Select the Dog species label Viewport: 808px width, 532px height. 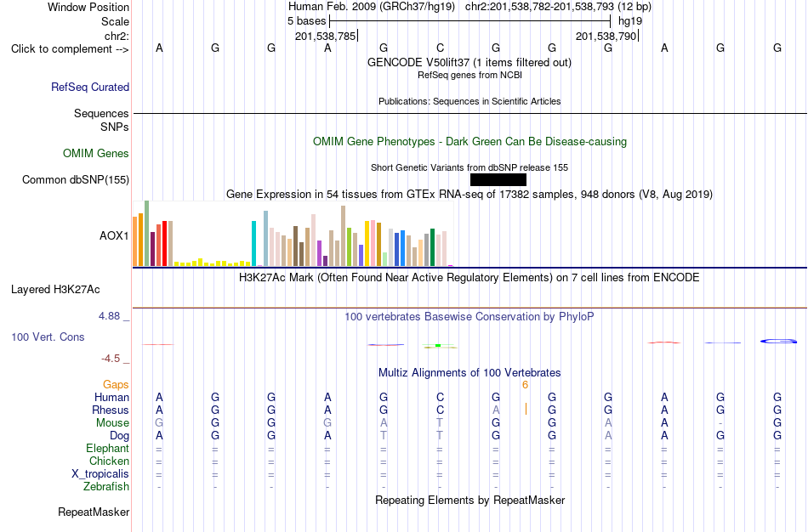click(119, 436)
